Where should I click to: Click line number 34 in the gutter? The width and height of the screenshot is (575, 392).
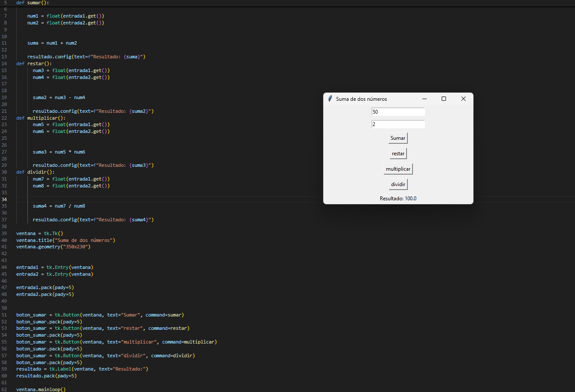pos(4,199)
